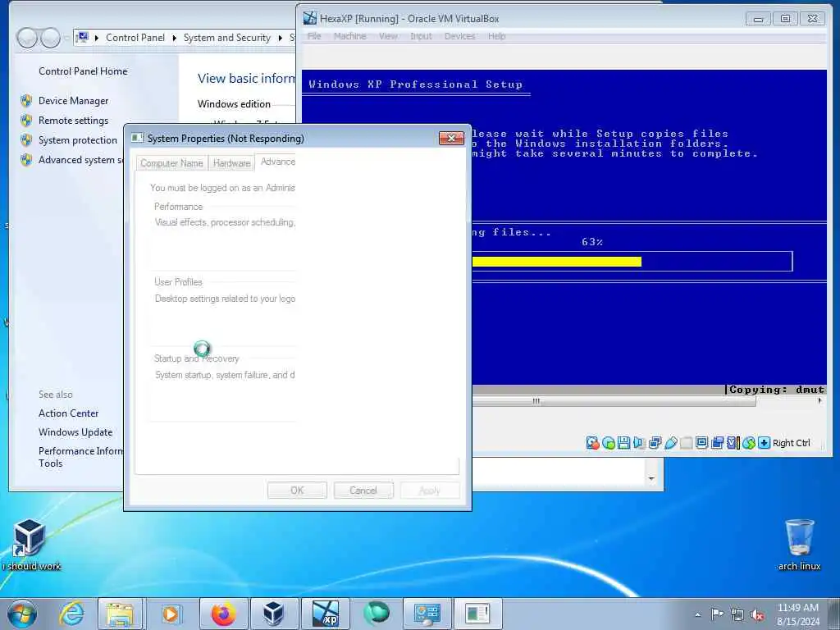Open VirtualBox Manager cube icon on taskbar

tap(273, 614)
